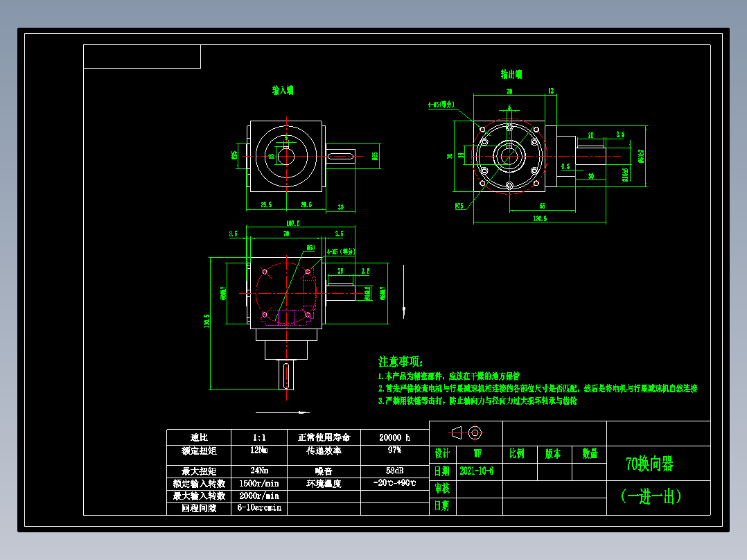Image resolution: width=747 pixels, height=560 pixels.
Task: Click the -20℃-+90℃ temperature value
Action: (394, 483)
